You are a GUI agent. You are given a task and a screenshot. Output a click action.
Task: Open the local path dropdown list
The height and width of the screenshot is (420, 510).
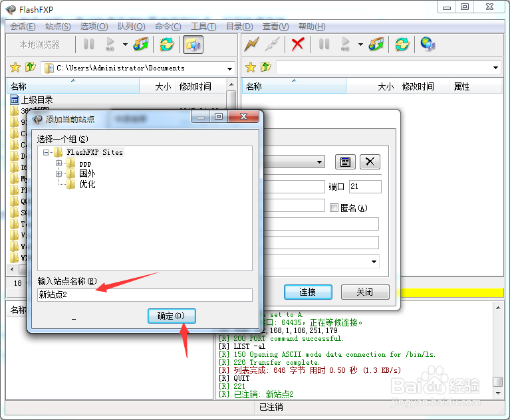click(229, 68)
